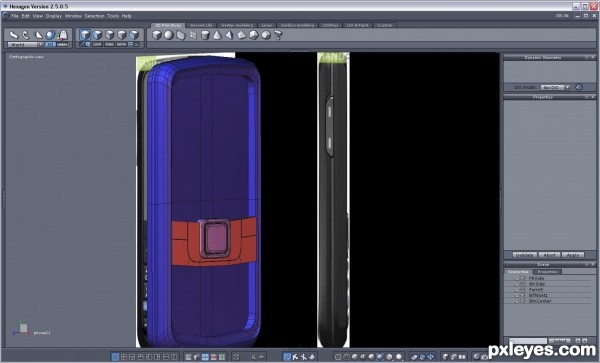Select the Scene tree tab

point(518,272)
